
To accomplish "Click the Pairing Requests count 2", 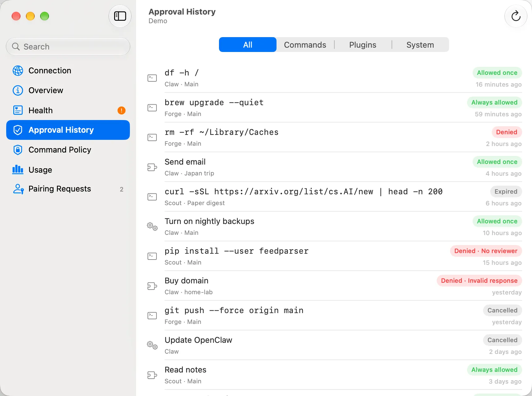I will 122,189.
